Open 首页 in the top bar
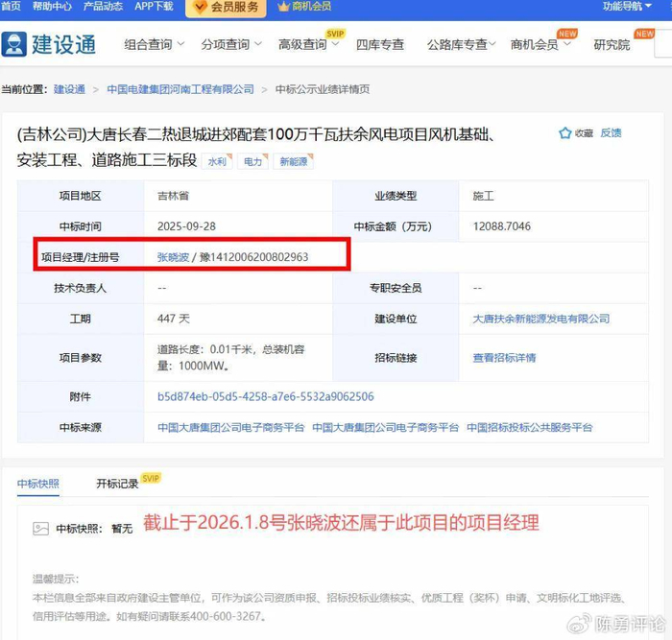This screenshot has width=672, height=640. (11, 6)
